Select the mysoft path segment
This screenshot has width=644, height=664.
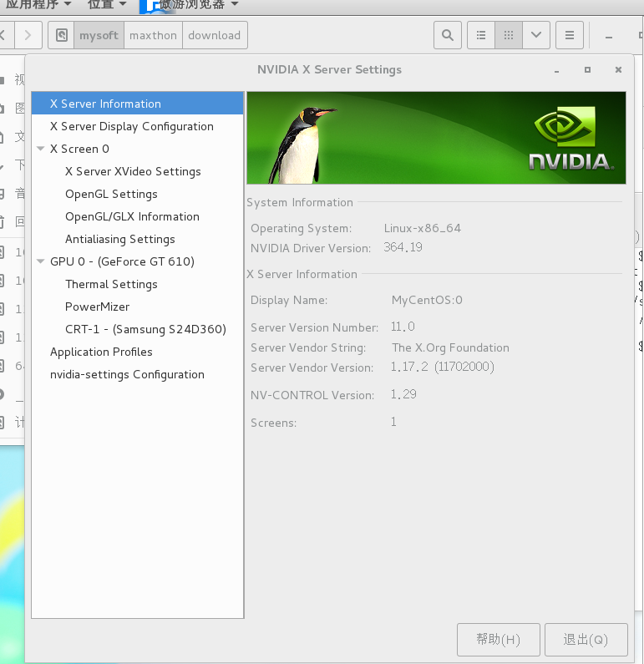99,35
